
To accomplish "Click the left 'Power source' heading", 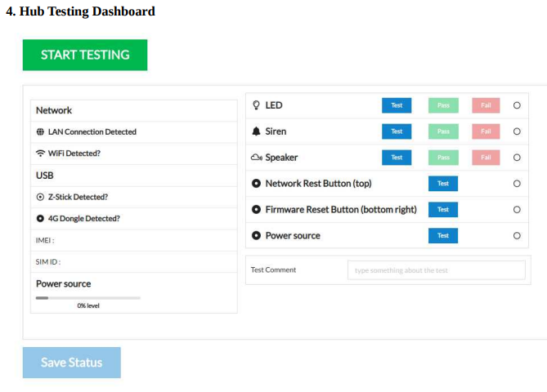I will tap(64, 283).
